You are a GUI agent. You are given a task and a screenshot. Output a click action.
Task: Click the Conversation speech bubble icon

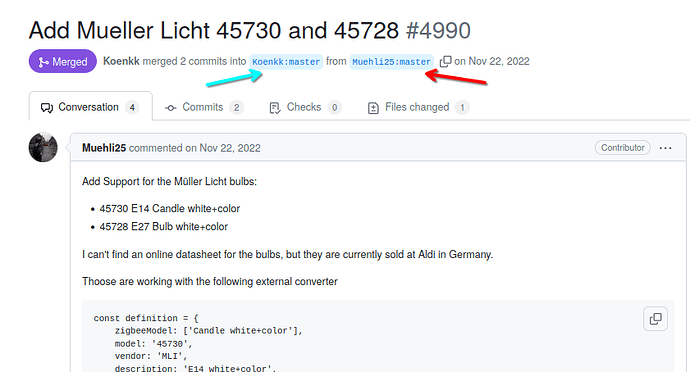click(x=47, y=107)
